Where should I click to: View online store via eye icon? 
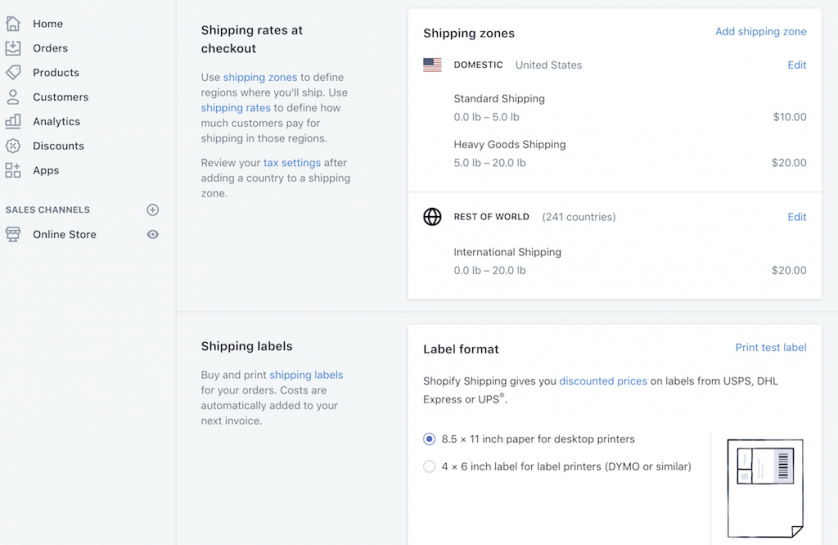click(153, 234)
